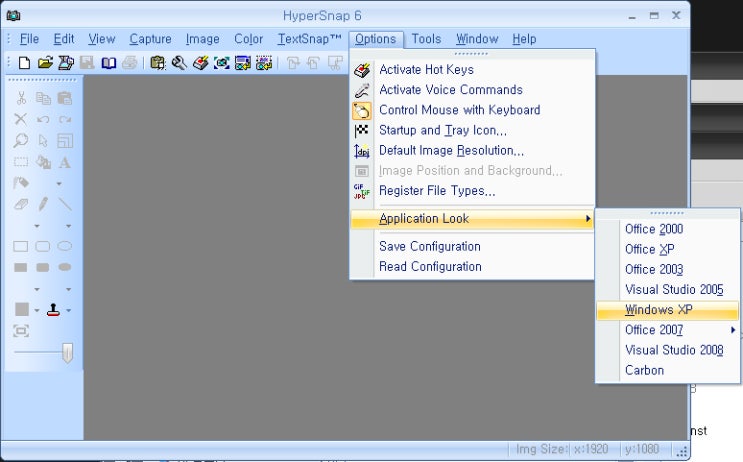Open dropdown arrow beside the stamp tool

coord(69,311)
